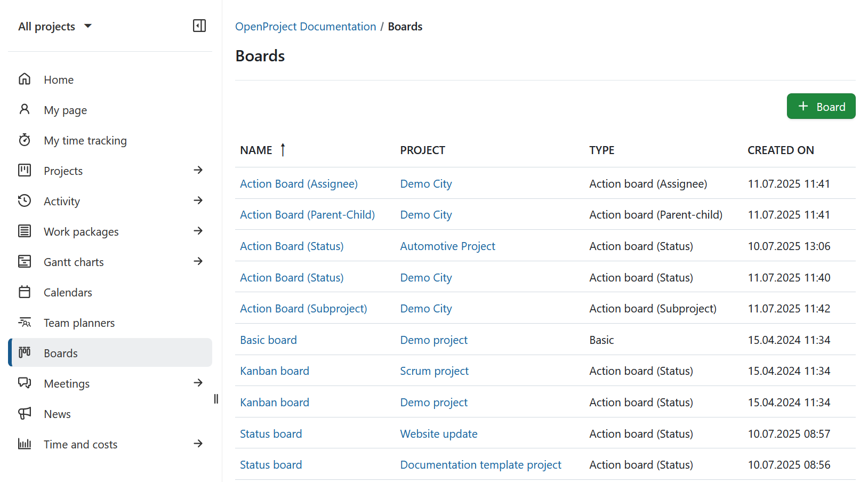Viewport: 868px width, 482px height.
Task: Navigate back via OpenProject Documentation breadcrumb
Action: tap(305, 26)
